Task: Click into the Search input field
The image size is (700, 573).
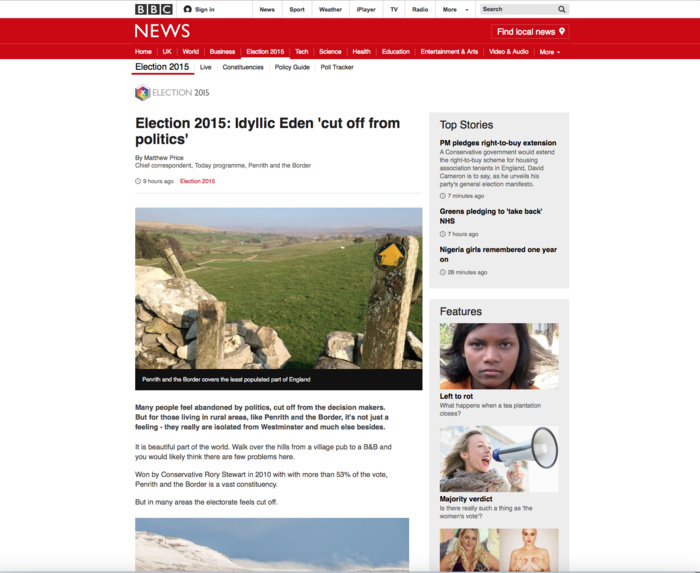Action: pos(519,9)
